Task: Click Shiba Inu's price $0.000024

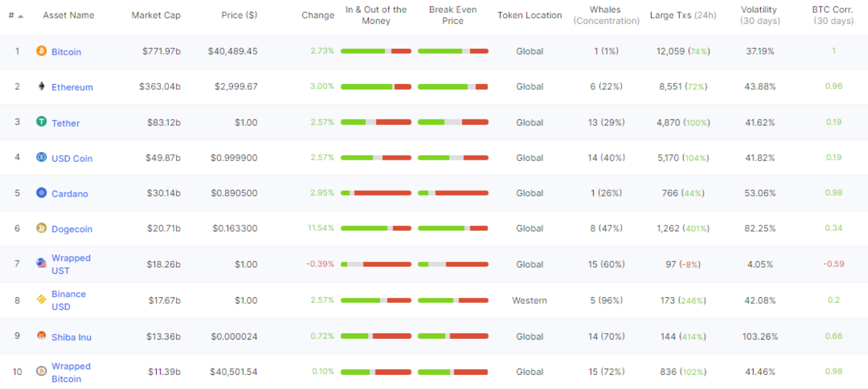Action: pyautogui.click(x=234, y=336)
